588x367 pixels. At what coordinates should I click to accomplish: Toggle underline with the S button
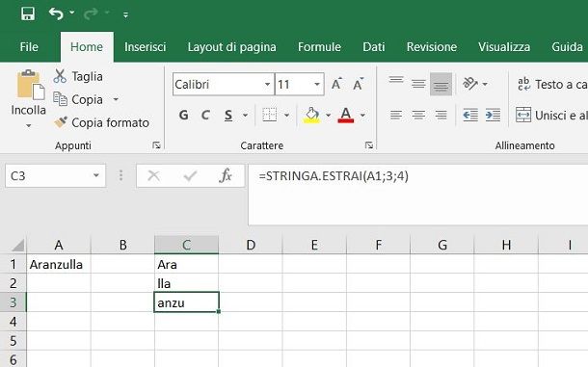point(228,115)
